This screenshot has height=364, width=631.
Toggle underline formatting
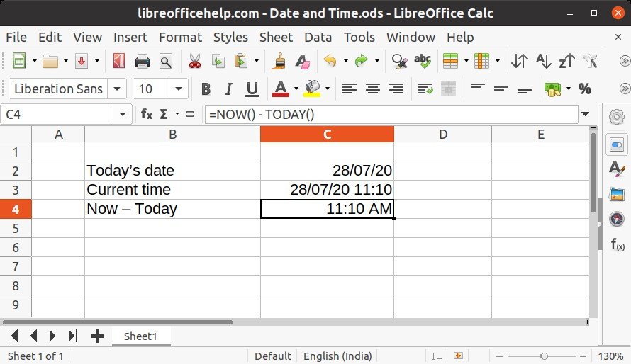coord(252,89)
